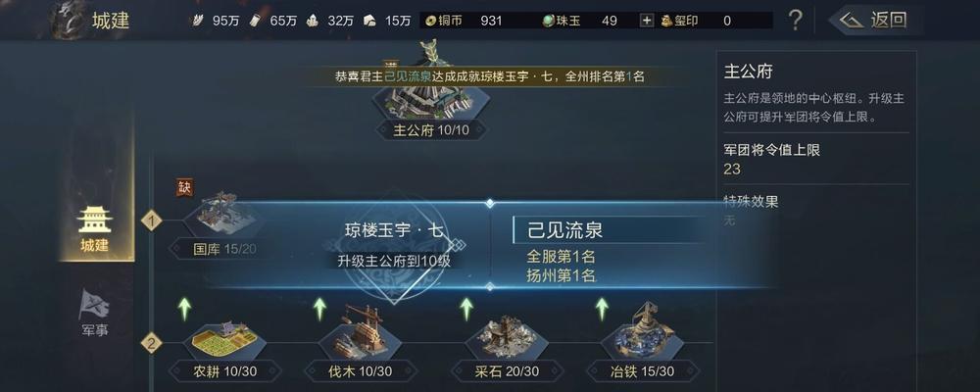The image size is (980, 392).
Task: Add 珠玉 with the plus icon
Action: pos(646,21)
